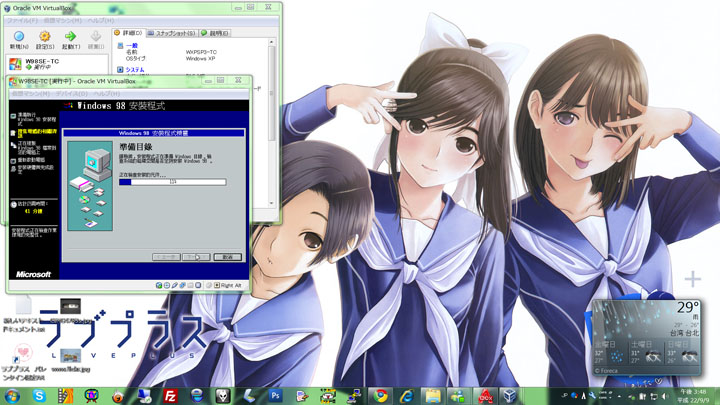This screenshot has height=405, width=720.
Task: Select the W98SE-TC virtual machine in the list
Action: (57, 64)
